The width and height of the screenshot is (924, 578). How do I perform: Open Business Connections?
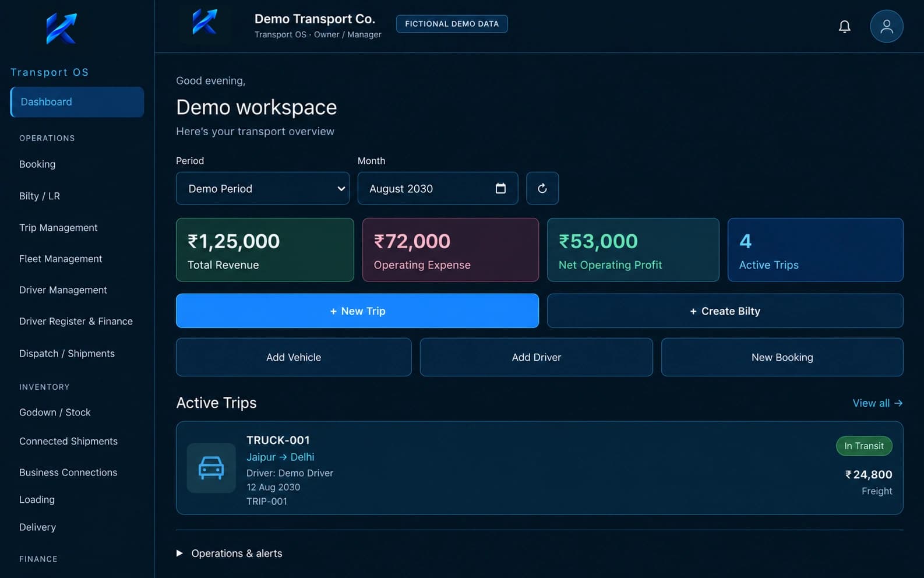68,473
